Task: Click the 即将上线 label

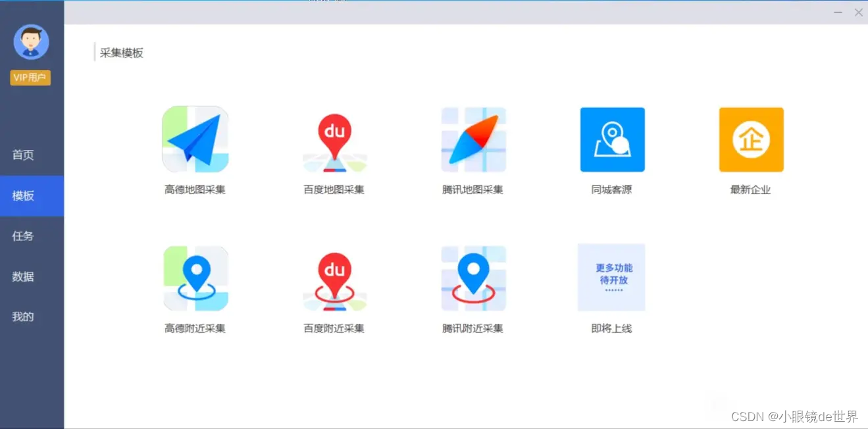Action: (x=611, y=328)
